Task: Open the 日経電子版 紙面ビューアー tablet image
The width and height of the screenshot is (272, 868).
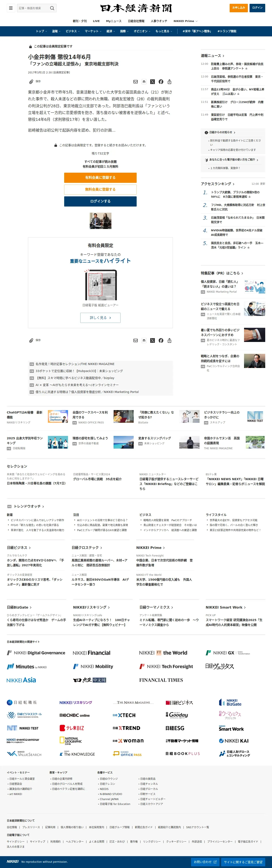Action: 101,285
